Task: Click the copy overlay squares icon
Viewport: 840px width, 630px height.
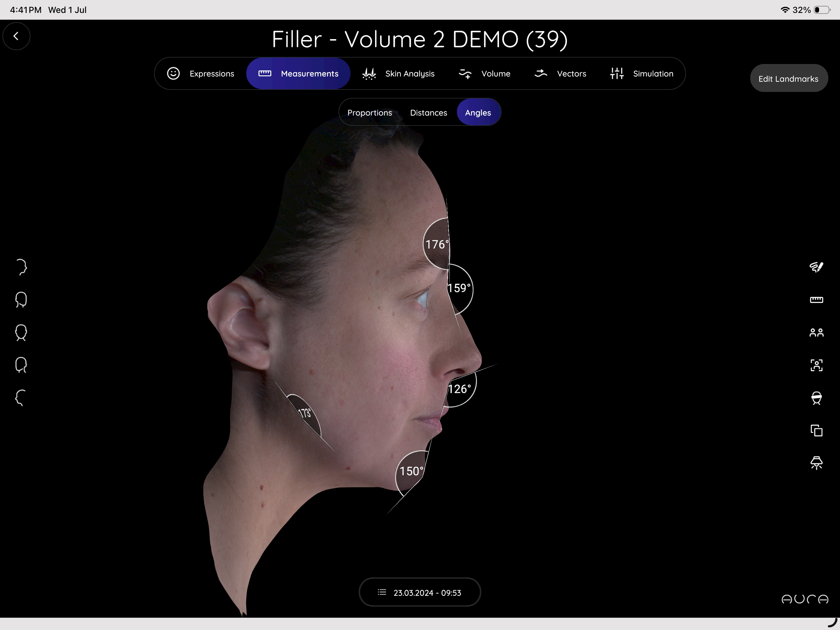Action: [816, 431]
